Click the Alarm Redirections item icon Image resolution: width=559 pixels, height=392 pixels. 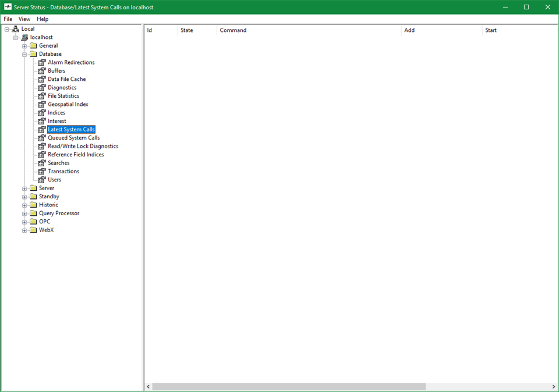[x=42, y=62]
